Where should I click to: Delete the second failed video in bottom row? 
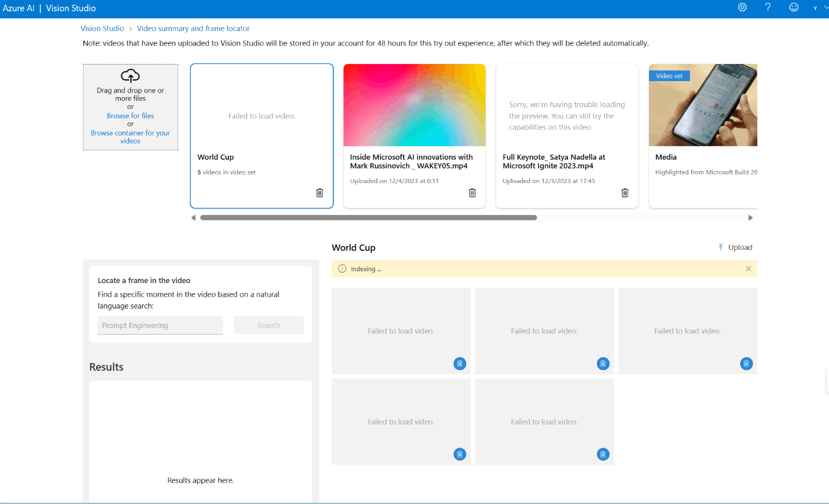[x=603, y=454]
